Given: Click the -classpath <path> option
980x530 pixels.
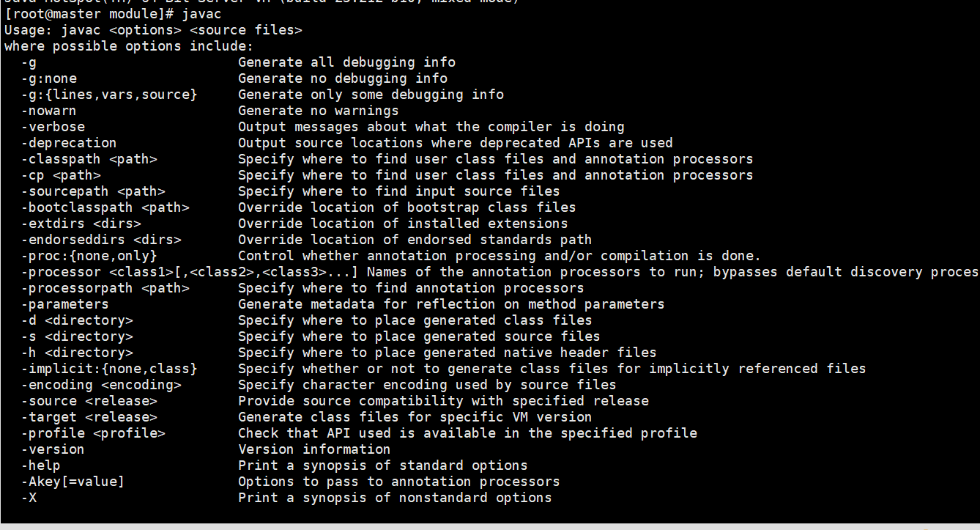Looking at the screenshot, I should [x=89, y=159].
